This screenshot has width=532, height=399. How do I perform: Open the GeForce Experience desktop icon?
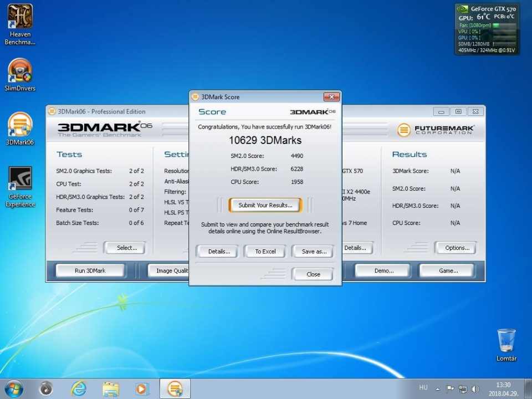tap(20, 187)
